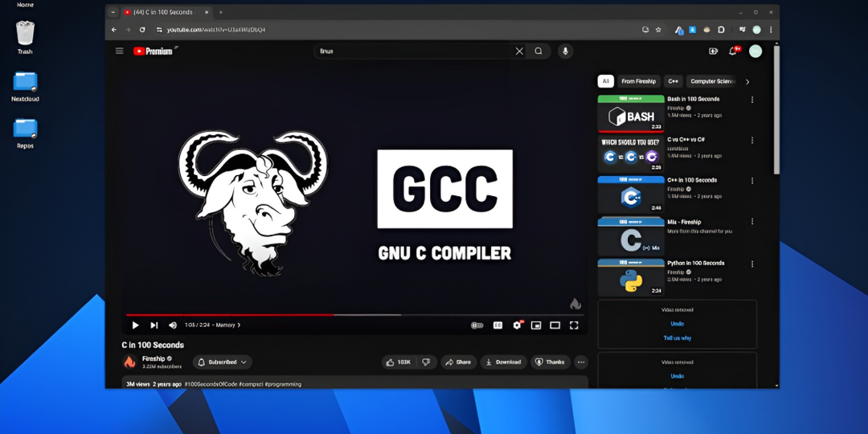
Task: Select the Computer Science chip
Action: tap(712, 81)
